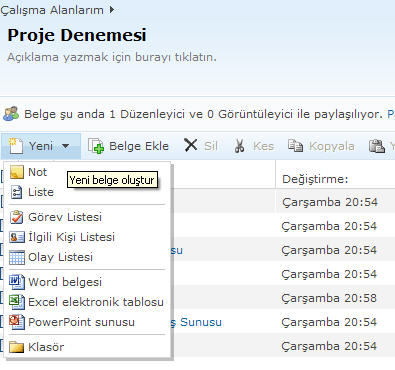
Task: Click the Kes toolbar label
Action: (x=263, y=146)
